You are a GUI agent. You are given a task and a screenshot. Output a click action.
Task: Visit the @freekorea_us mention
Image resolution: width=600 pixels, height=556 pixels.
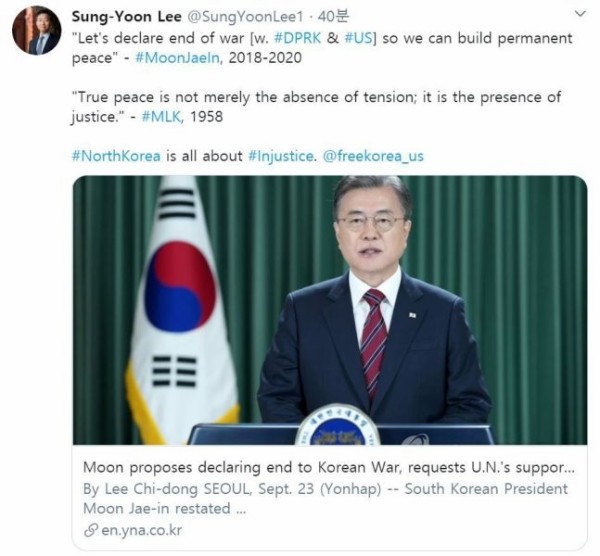click(373, 156)
